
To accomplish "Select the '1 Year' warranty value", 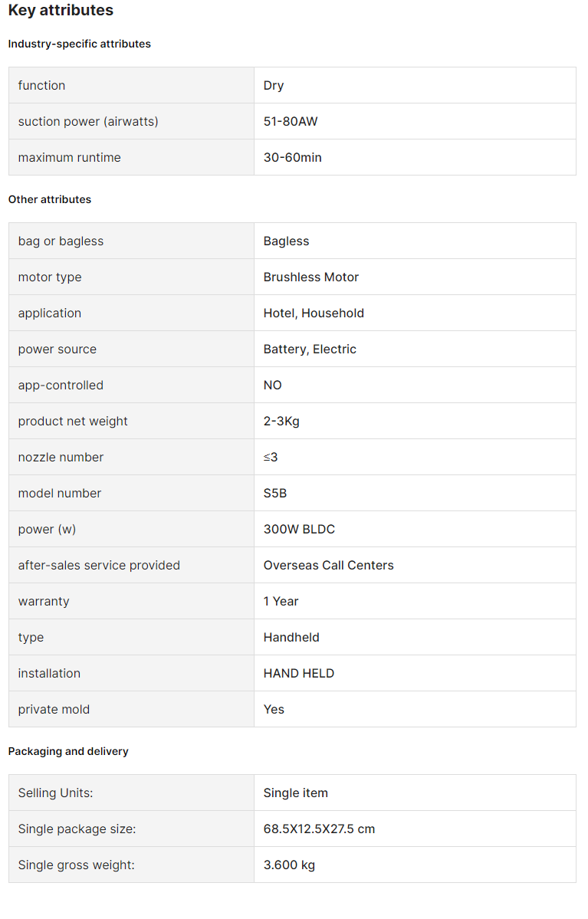I will [x=281, y=602].
